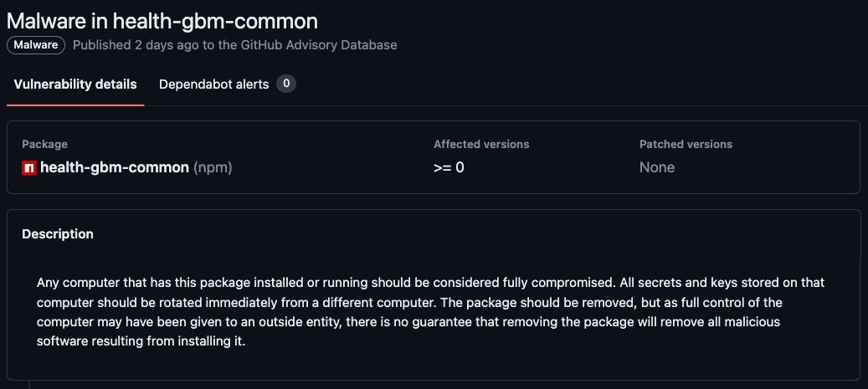Open the health-gbm-common package name
Image resolution: width=868 pixels, height=389 pixels.
pos(115,167)
